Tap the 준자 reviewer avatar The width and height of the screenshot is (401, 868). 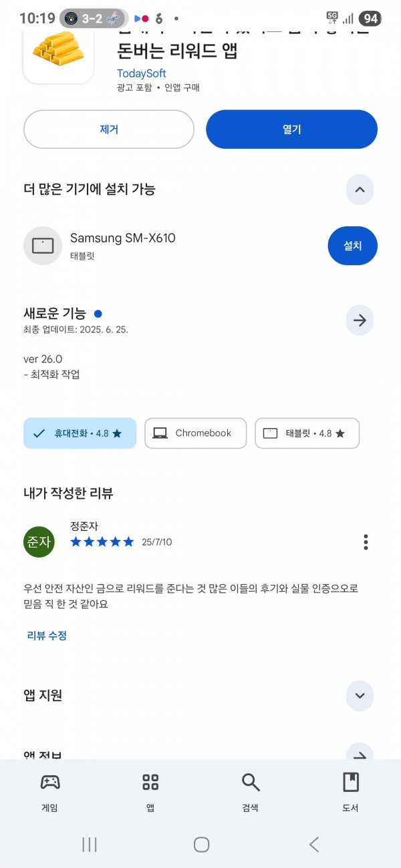click(38, 541)
